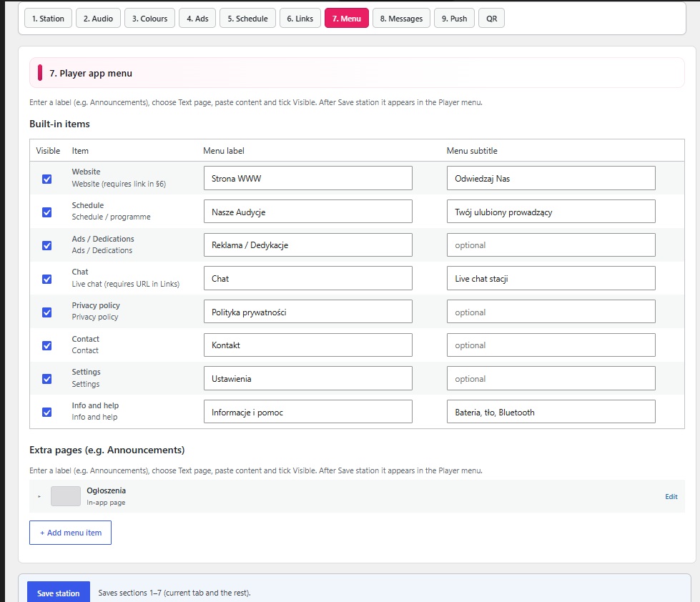Open the 8. Messages tab

(x=401, y=19)
